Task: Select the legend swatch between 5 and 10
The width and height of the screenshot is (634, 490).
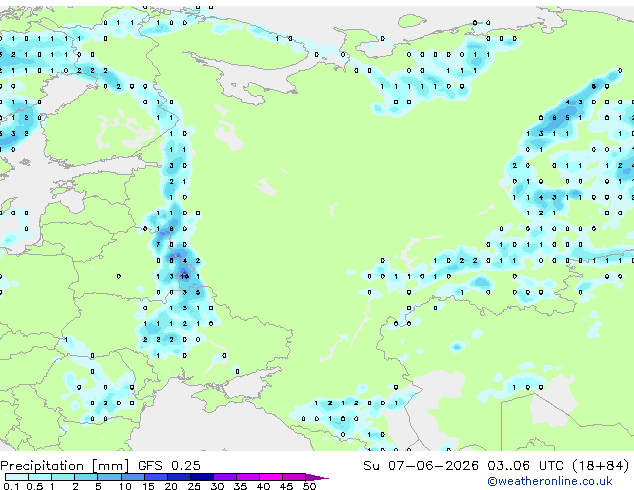Action: pos(109,477)
